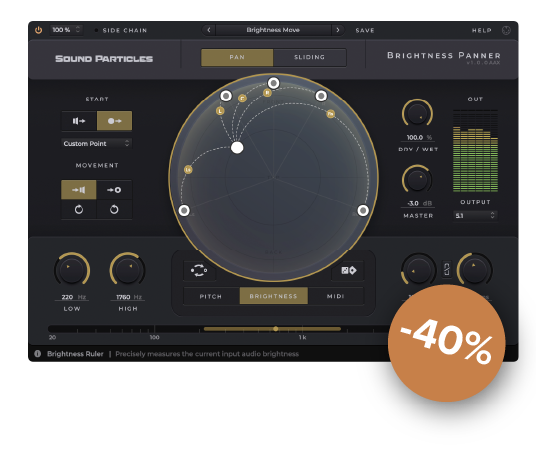Click the -3.0 dB master value
Image resolution: width=536 pixels, height=454 pixels.
[418, 203]
